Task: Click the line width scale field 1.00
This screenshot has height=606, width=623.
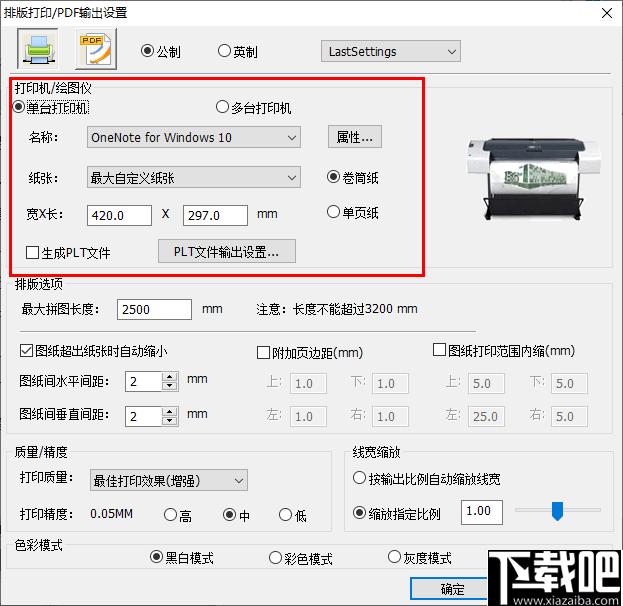Action: (x=482, y=512)
